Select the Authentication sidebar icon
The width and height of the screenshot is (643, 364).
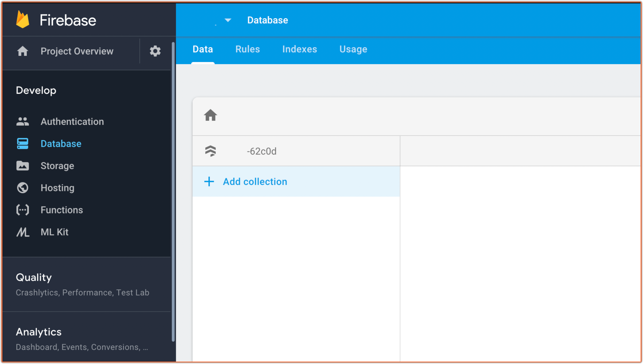(x=22, y=122)
